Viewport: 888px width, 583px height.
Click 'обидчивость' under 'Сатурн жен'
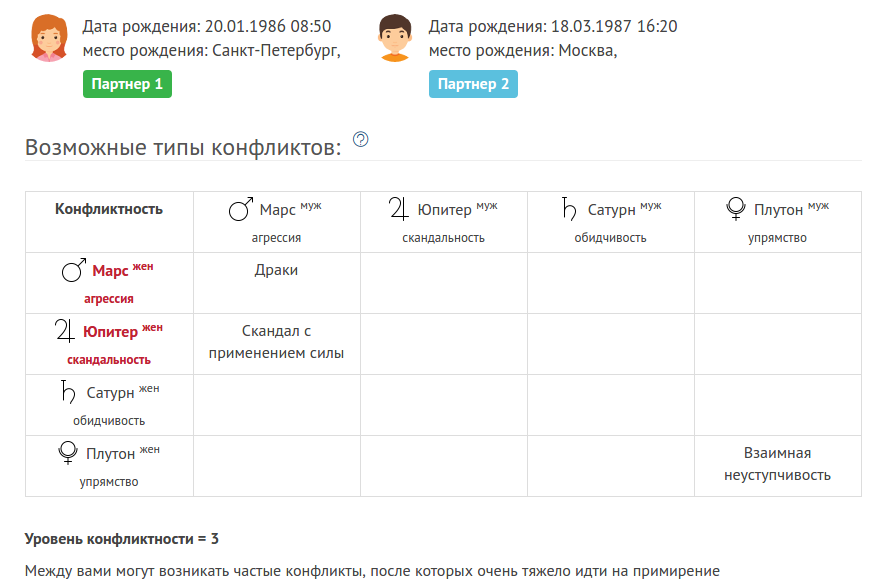pyautogui.click(x=109, y=421)
